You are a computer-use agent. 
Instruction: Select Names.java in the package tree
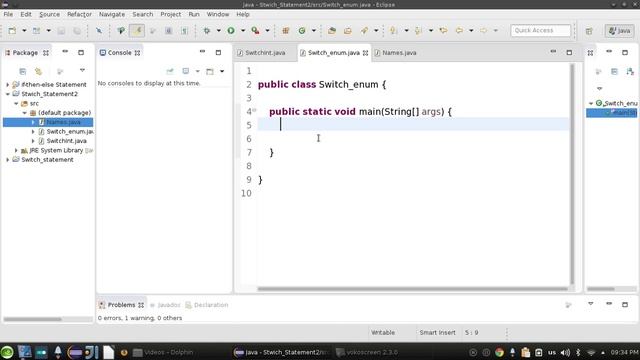[x=63, y=122]
